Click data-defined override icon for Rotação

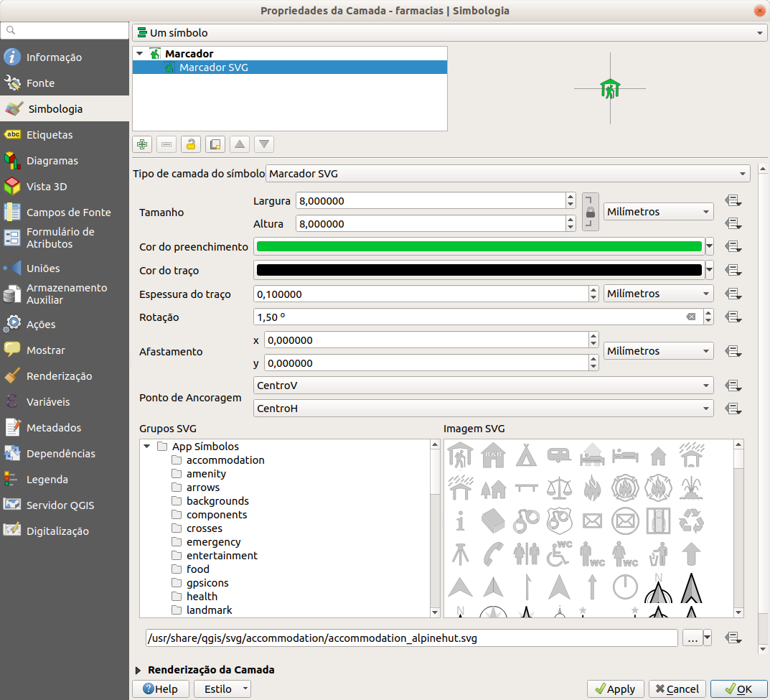(732, 317)
